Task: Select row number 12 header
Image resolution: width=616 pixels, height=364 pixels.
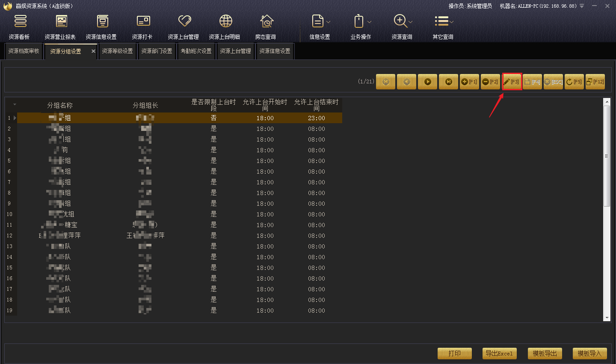Action: click(9, 236)
